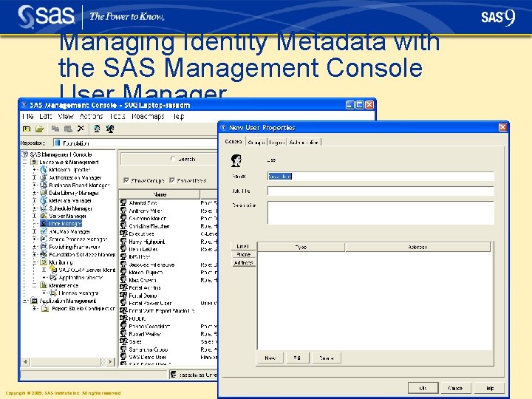Click the OK button in dialog
The image size is (532, 399).
pos(423,388)
